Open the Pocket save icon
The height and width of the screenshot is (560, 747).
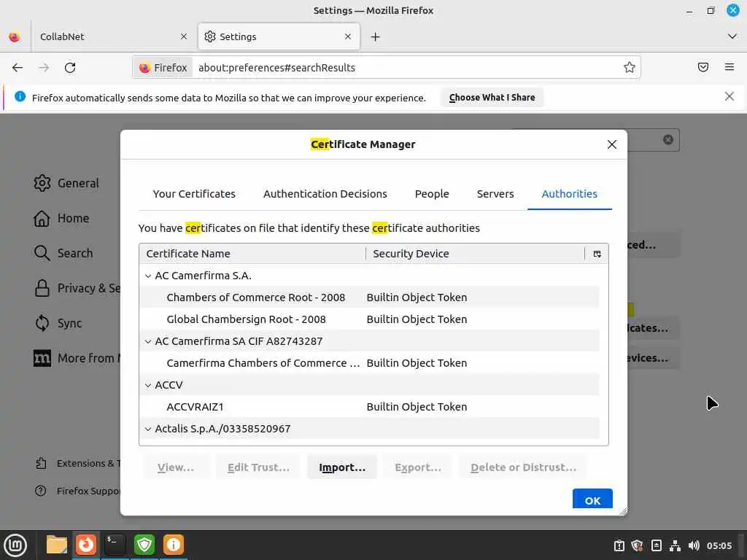coord(703,67)
